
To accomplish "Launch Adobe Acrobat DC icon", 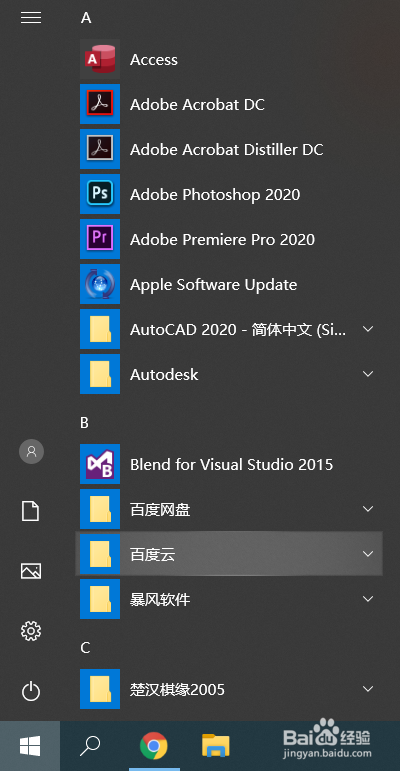I will (x=100, y=104).
